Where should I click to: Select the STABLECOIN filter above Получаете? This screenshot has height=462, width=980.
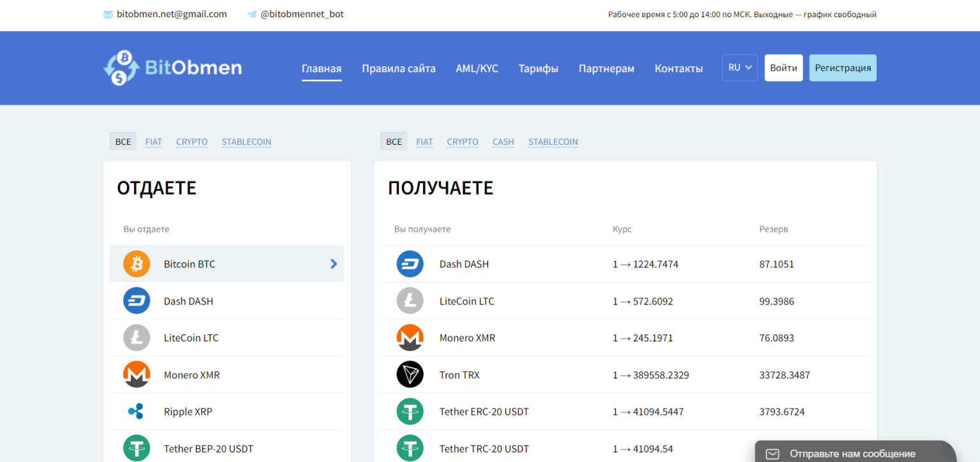point(553,142)
